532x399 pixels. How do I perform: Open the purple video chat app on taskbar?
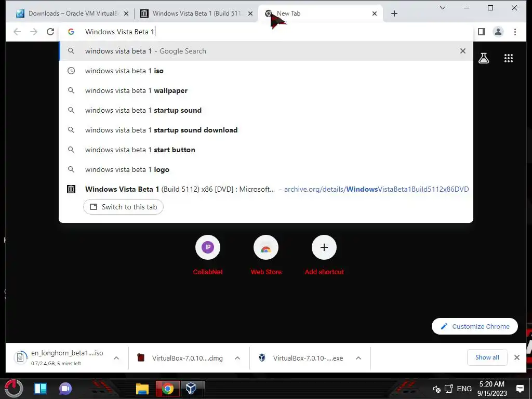pos(65,389)
